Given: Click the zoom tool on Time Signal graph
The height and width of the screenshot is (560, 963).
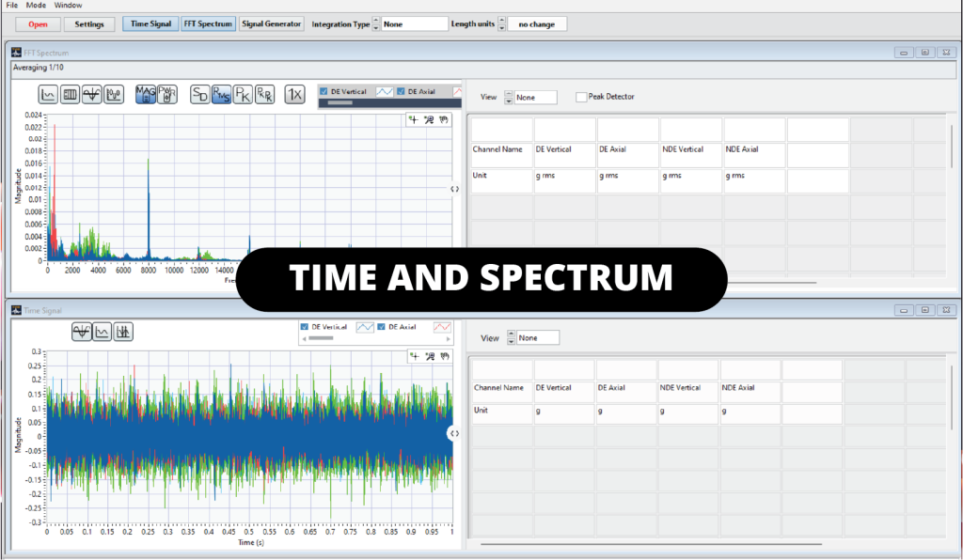Looking at the screenshot, I should click(429, 356).
